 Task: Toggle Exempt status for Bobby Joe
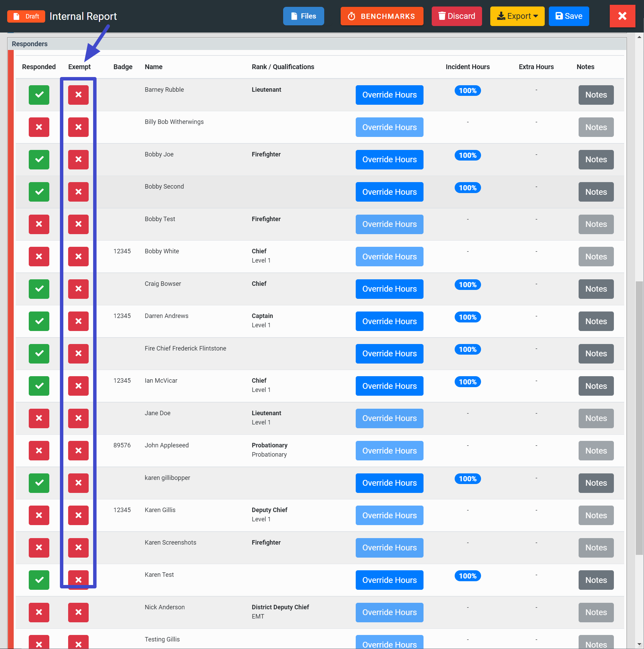click(x=78, y=160)
